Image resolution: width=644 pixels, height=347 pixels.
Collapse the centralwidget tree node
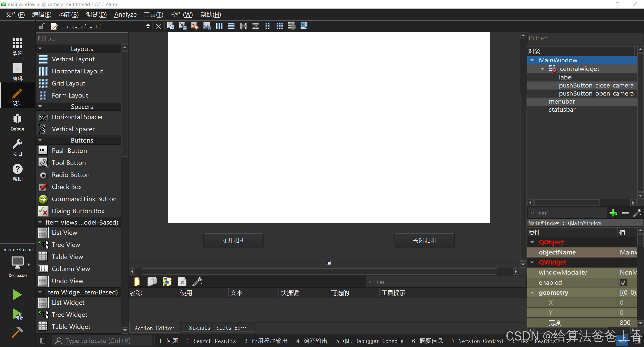(x=542, y=69)
